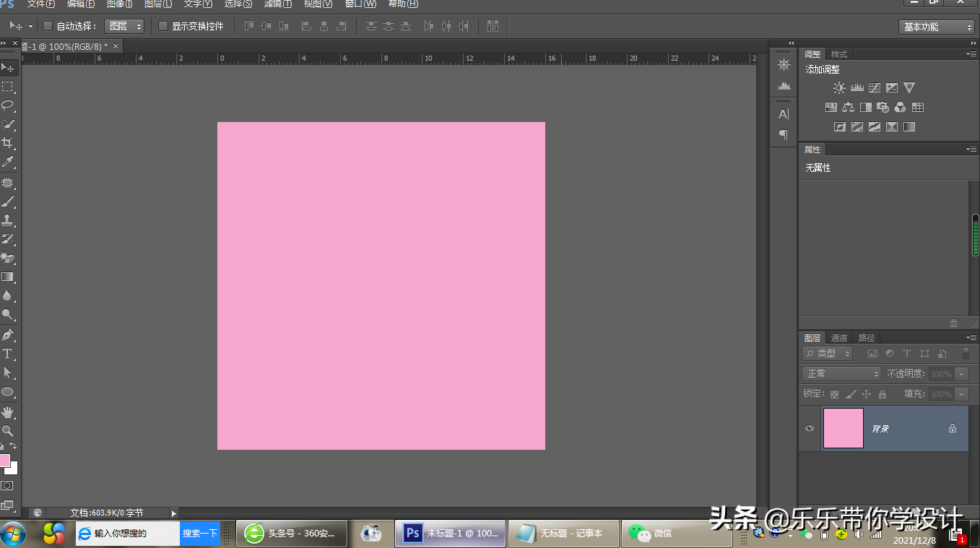Viewport: 980px width, 548px height.
Task: Click the 背景 layer thumbnail
Action: [x=844, y=428]
